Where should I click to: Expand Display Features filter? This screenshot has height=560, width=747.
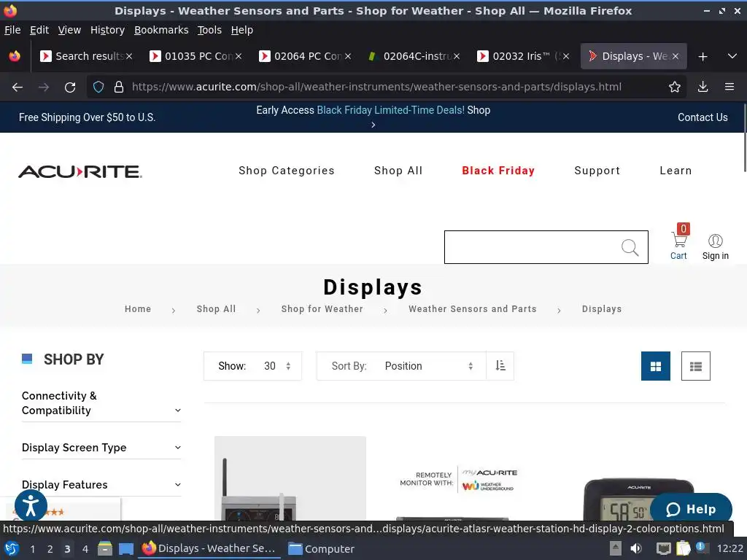[101, 485]
